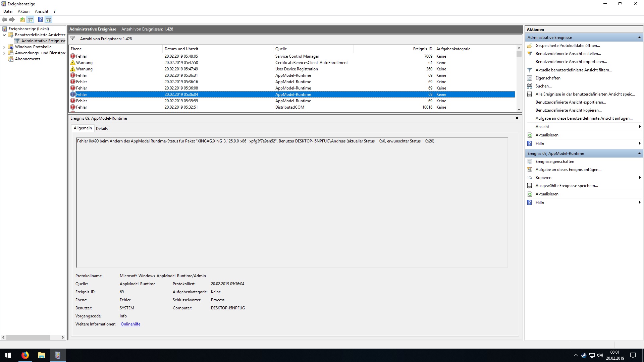Click the Forward arrow toolbar icon

click(12, 19)
